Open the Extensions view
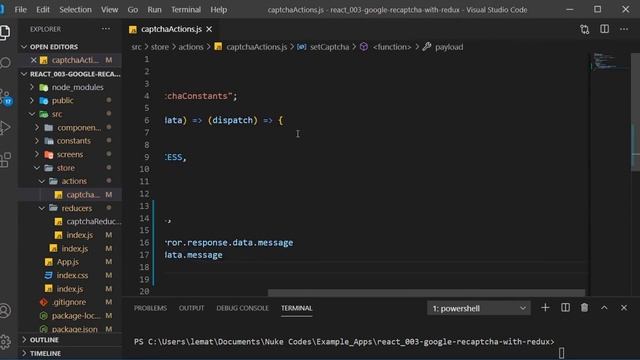Viewport: 640px width, 360px height. click(5, 160)
